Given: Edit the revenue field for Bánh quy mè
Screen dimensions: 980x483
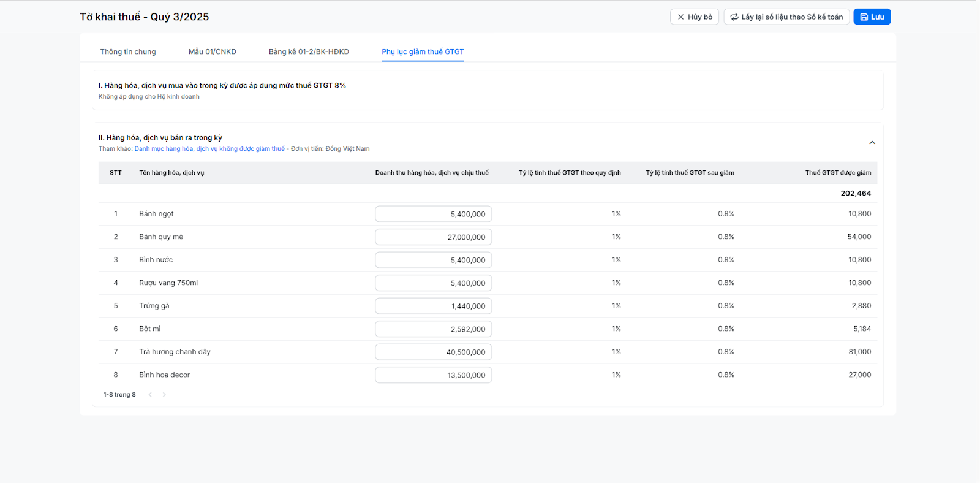Looking at the screenshot, I should [x=433, y=237].
